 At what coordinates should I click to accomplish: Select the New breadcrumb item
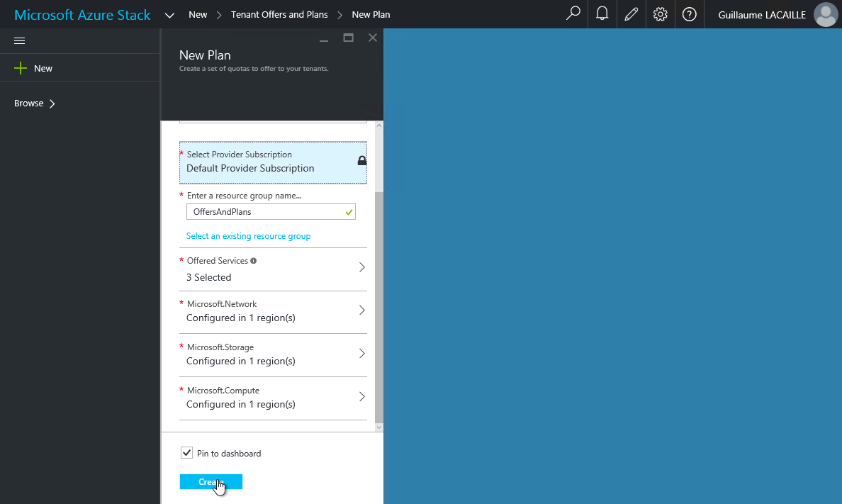(198, 14)
